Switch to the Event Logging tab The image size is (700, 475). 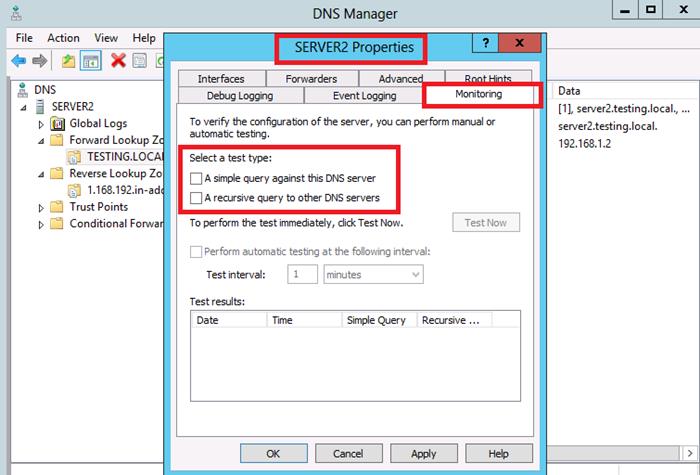pyautogui.click(x=364, y=96)
